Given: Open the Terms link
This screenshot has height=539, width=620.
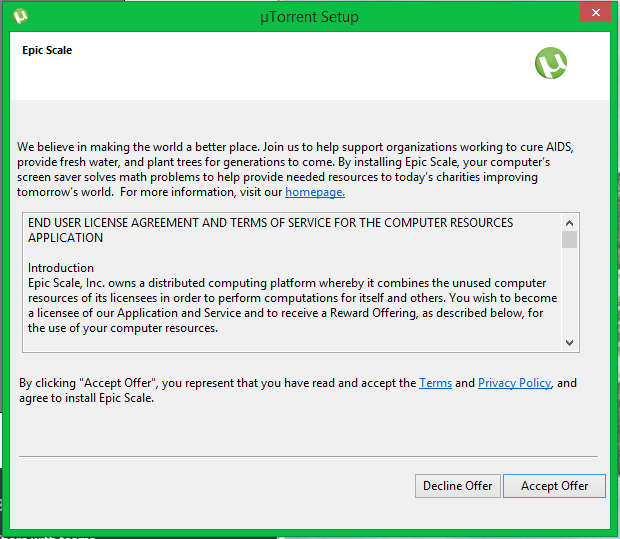Looking at the screenshot, I should click(435, 383).
